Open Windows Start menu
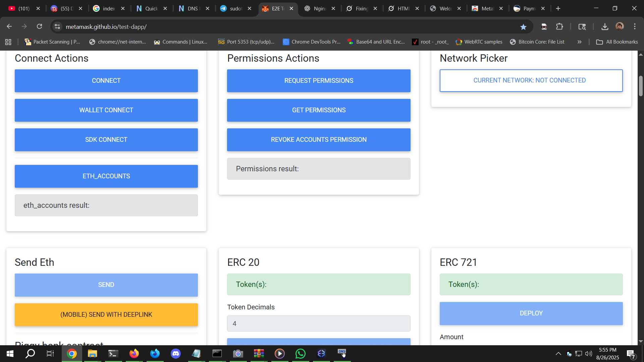Screen dimensions: 644x362 (x=10, y=354)
